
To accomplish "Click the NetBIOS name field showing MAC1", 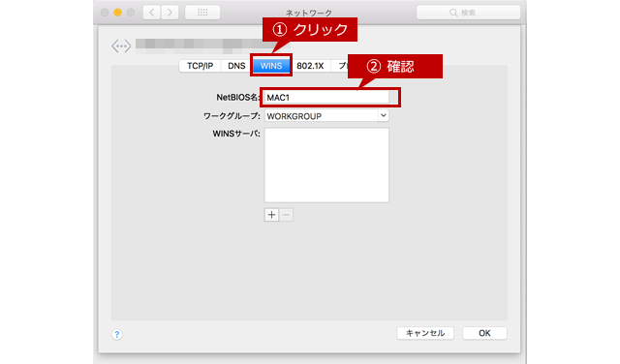I will (x=326, y=97).
